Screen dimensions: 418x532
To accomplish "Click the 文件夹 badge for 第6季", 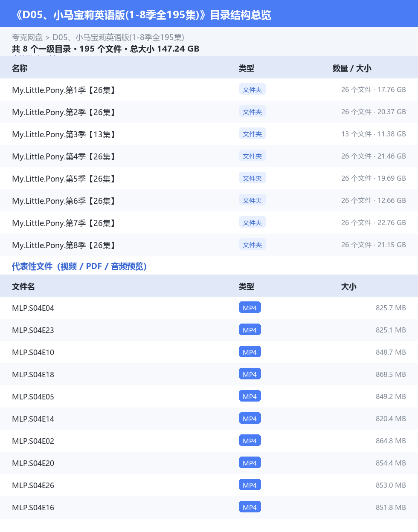I will 253,200.
